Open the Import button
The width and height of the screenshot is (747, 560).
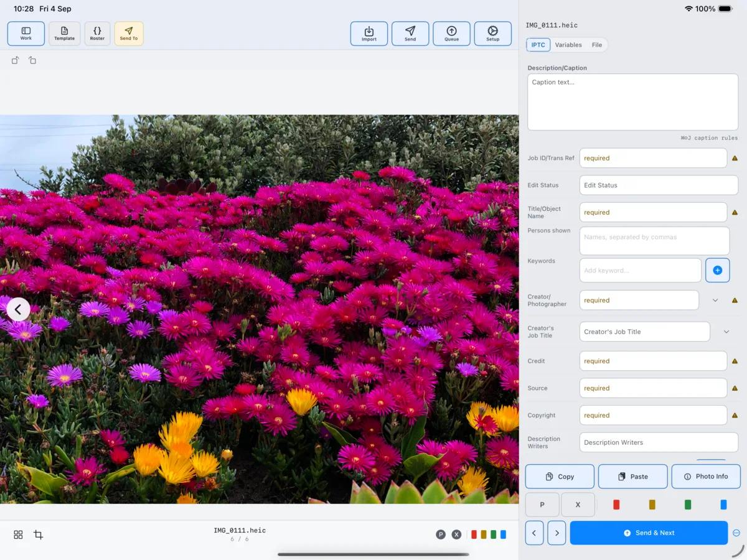click(369, 34)
